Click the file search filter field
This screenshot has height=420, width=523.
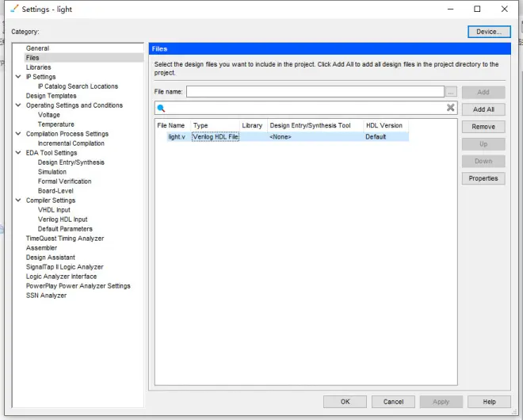pos(306,108)
